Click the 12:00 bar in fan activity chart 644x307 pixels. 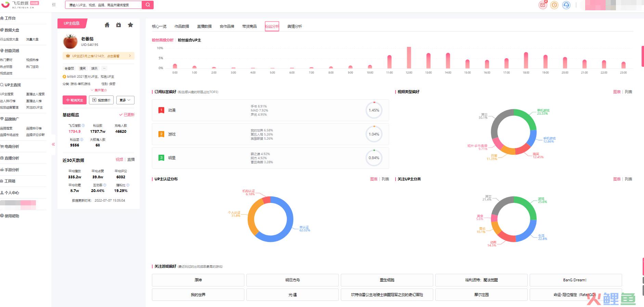409,57
